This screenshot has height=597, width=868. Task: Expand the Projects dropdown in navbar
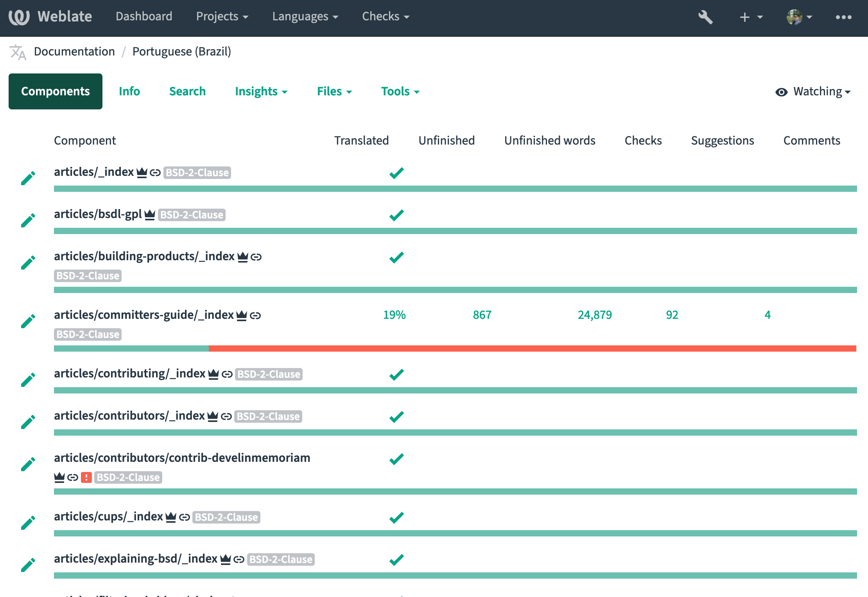click(x=222, y=16)
